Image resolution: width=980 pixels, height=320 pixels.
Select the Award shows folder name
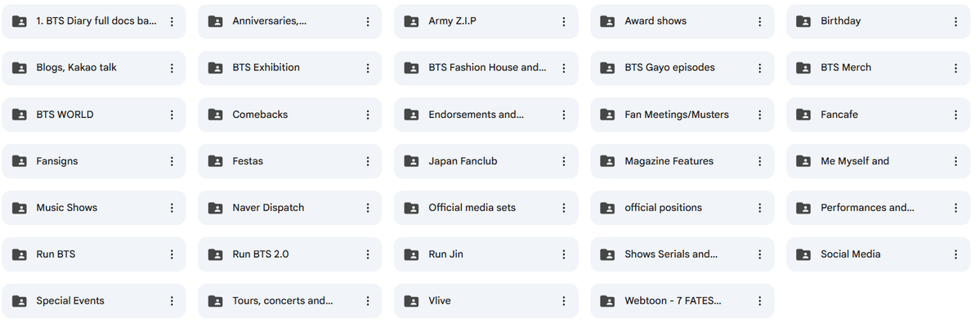coord(656,21)
